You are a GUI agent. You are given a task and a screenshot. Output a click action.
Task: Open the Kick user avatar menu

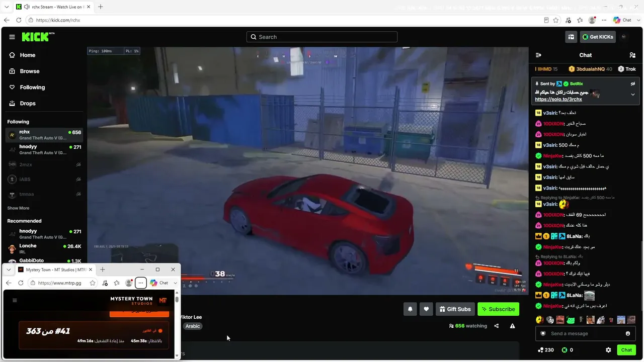coord(624,37)
